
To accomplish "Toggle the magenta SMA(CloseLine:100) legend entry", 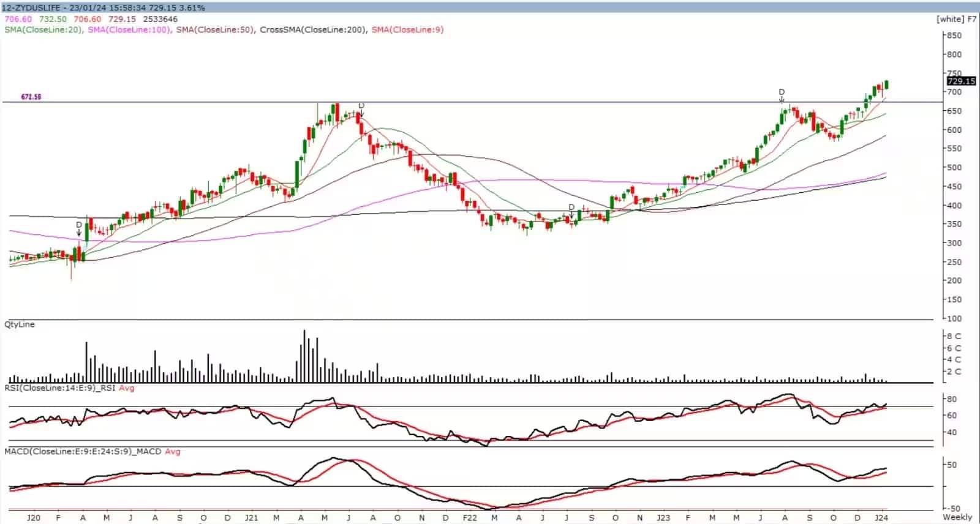I will (x=129, y=29).
